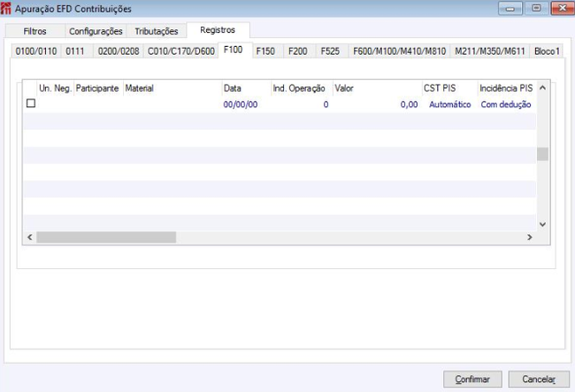
Task: Click the application logo icon in title bar
Action: (5, 9)
